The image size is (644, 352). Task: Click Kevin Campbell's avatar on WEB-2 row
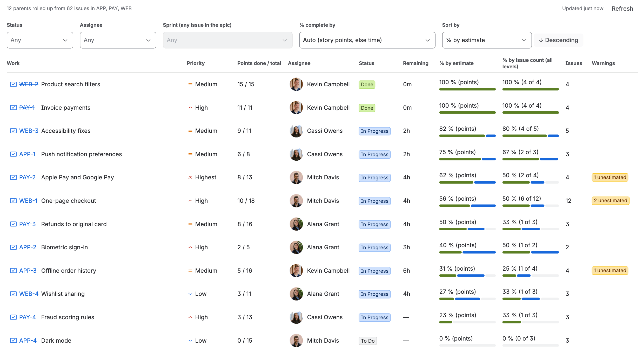(296, 84)
